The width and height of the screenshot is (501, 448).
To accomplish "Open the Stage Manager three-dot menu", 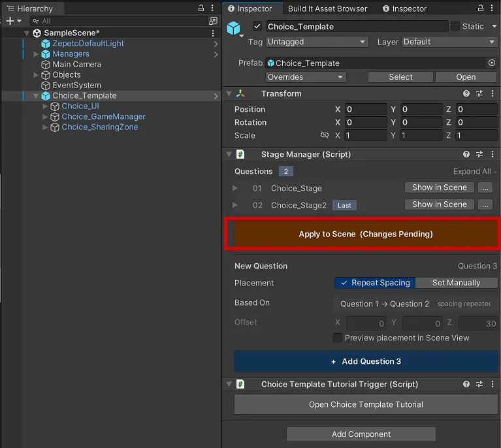I will point(492,154).
